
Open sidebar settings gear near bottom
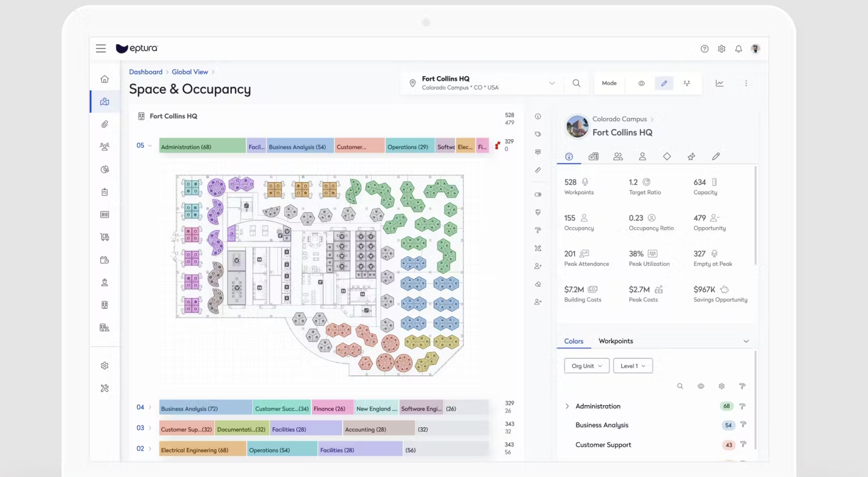(104, 366)
